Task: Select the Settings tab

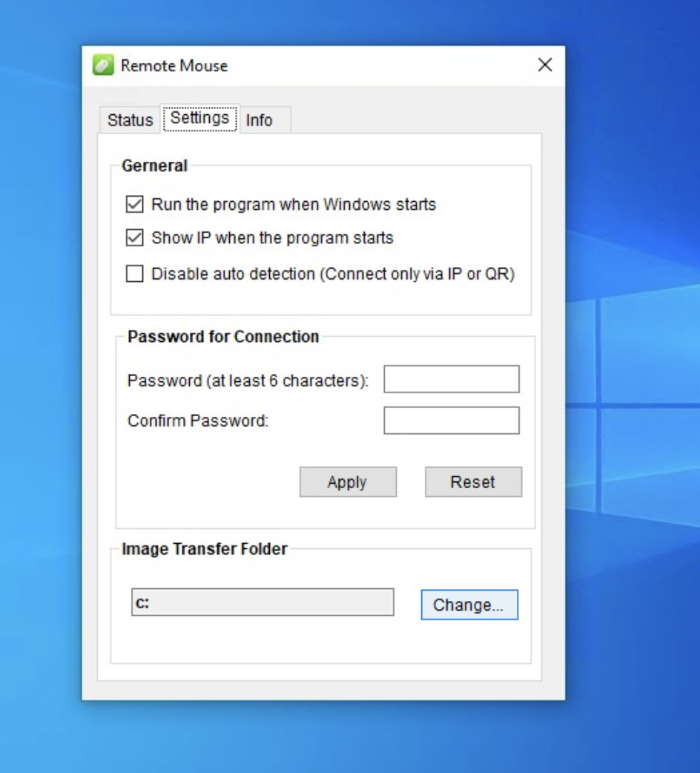Action: tap(200, 118)
